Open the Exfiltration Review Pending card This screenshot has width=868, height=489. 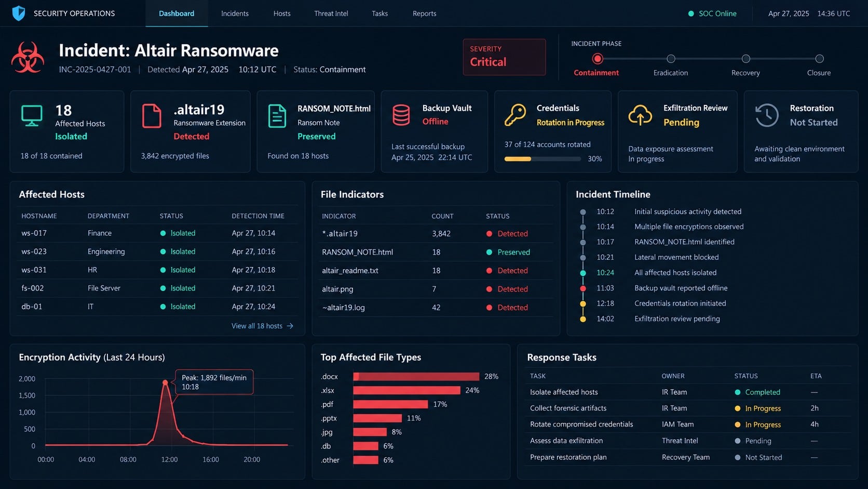coord(677,131)
